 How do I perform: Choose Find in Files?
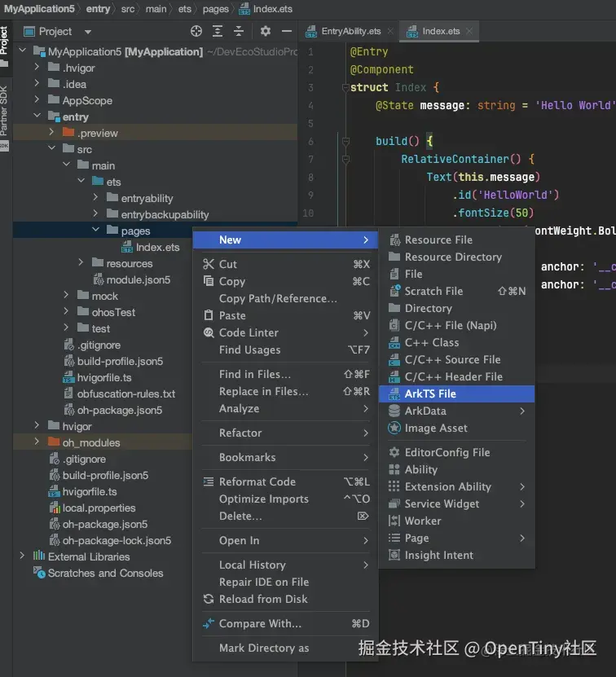(x=285, y=374)
